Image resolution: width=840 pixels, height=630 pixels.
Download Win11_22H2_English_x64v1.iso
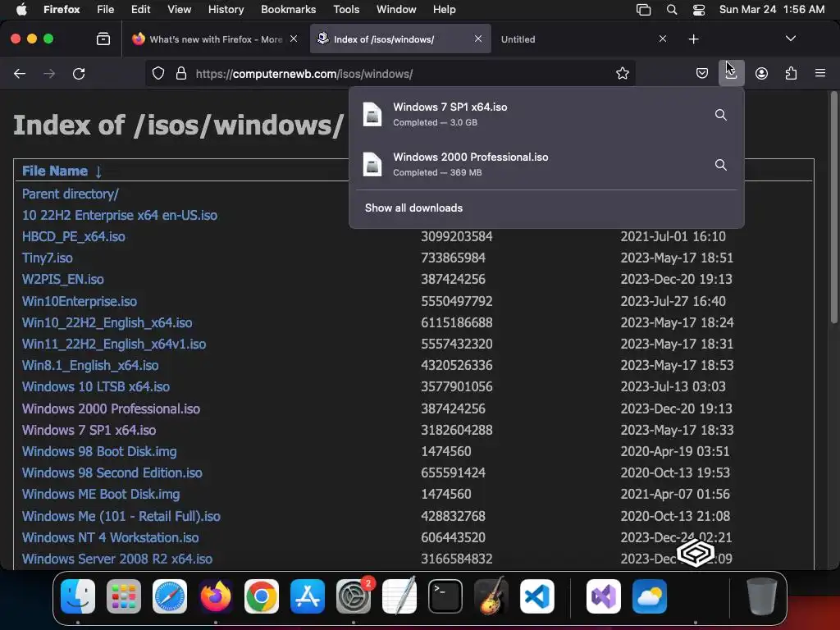114,344
